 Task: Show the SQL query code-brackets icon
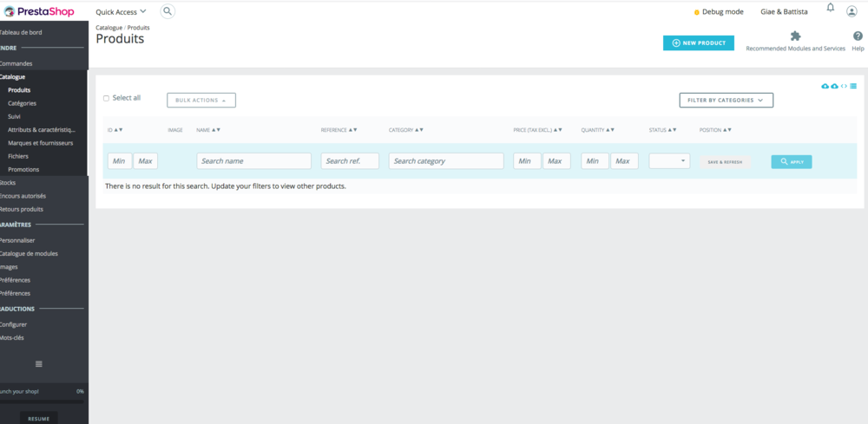click(844, 86)
